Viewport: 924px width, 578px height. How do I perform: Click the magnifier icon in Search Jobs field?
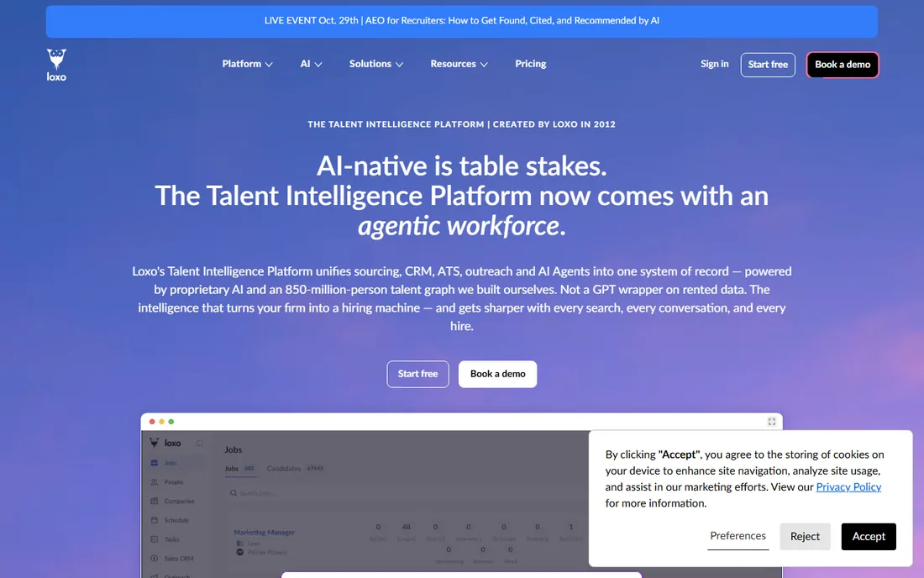point(234,493)
